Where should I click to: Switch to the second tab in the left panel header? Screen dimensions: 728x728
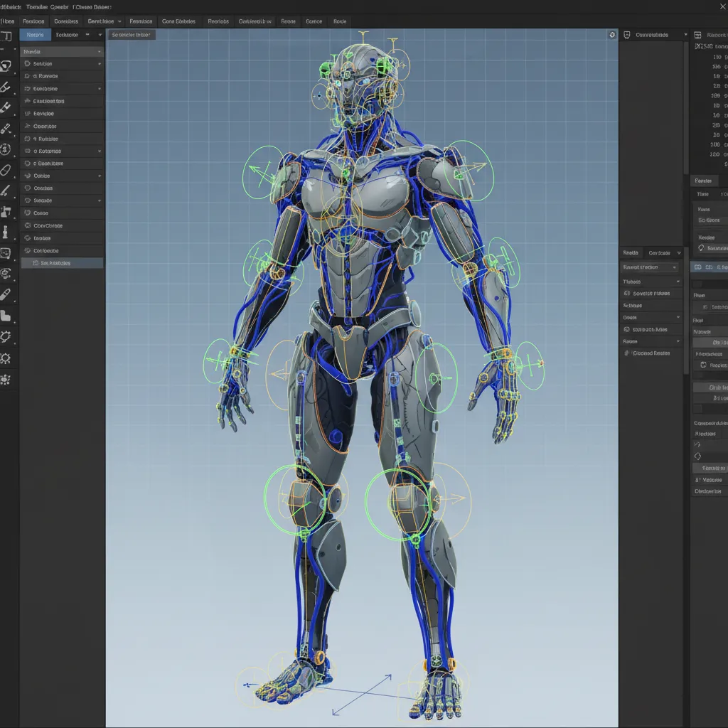(67, 34)
